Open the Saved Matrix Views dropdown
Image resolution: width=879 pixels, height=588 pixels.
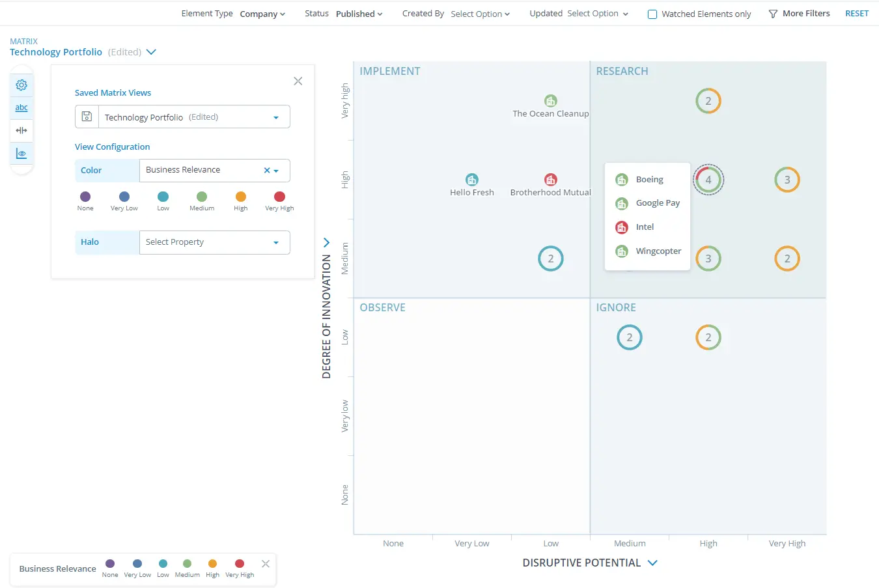[194, 117]
